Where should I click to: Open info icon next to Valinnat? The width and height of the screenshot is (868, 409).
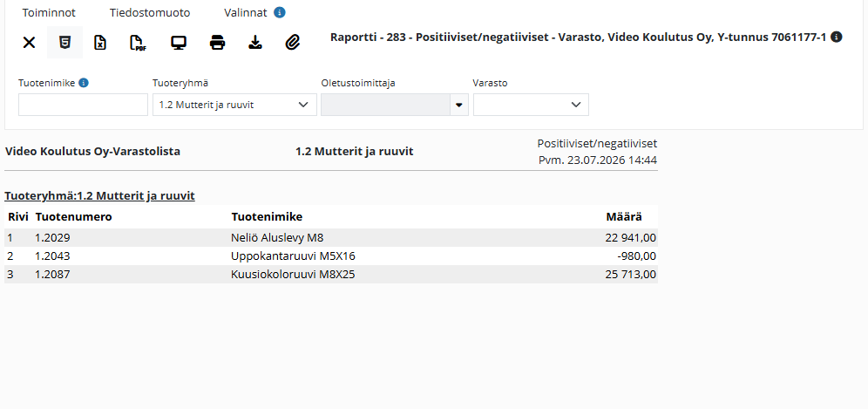click(x=280, y=12)
